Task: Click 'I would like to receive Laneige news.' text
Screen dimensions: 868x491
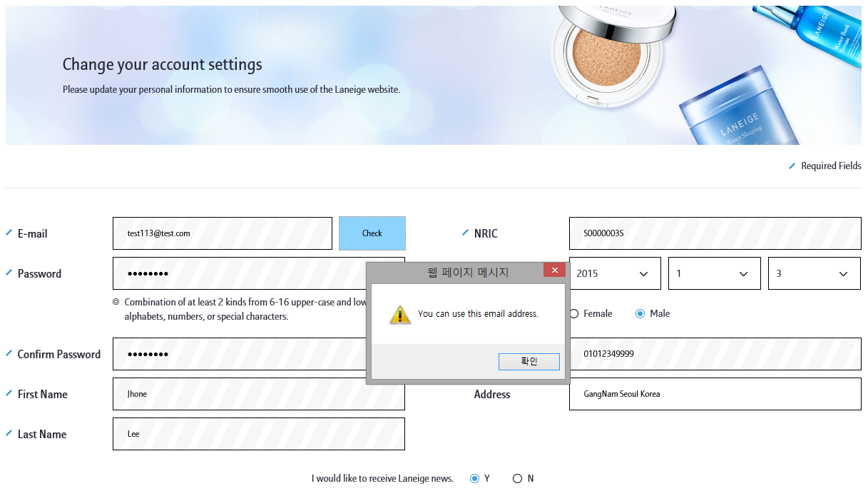Action: pyautogui.click(x=382, y=479)
